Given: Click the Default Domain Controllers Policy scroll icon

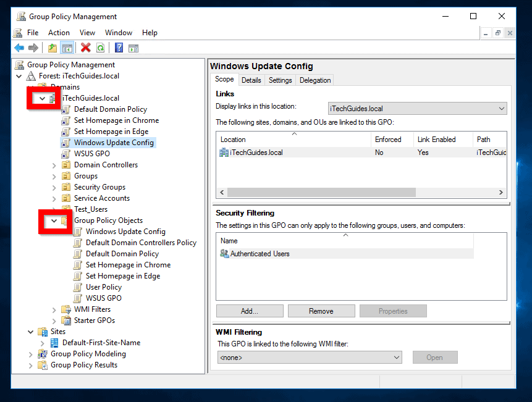Looking at the screenshot, I should pyautogui.click(x=78, y=243).
